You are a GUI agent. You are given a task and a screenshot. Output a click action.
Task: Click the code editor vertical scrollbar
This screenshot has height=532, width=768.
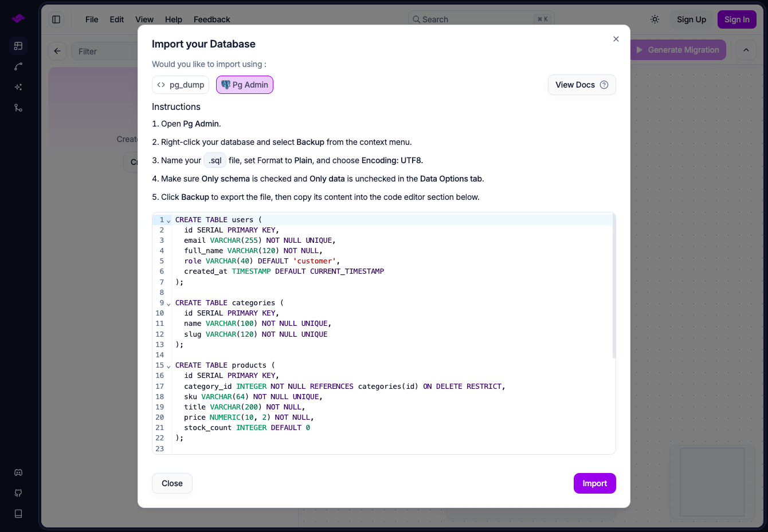pyautogui.click(x=614, y=286)
